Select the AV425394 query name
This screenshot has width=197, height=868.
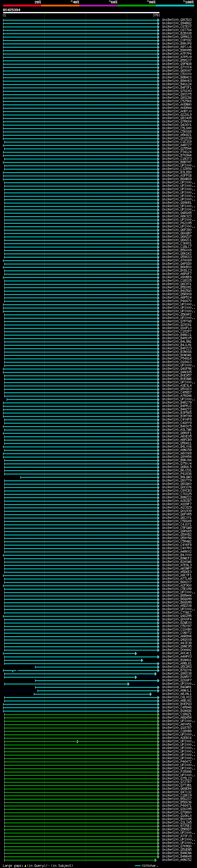click(x=11, y=10)
